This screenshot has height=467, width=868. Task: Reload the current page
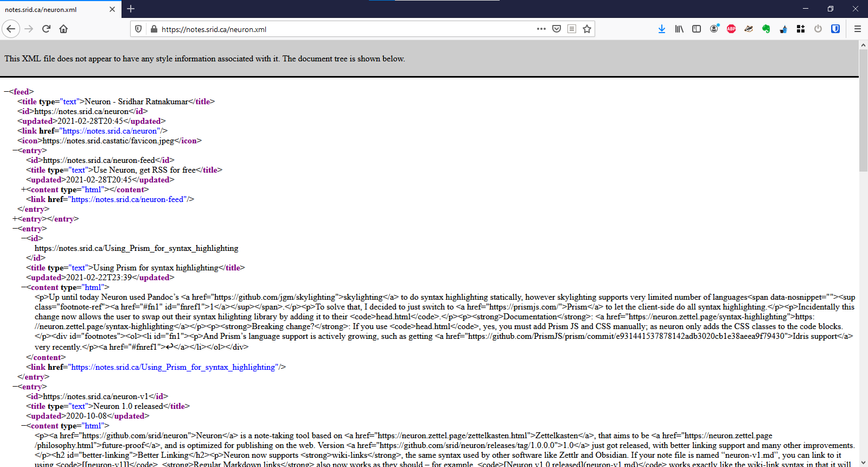pyautogui.click(x=46, y=29)
